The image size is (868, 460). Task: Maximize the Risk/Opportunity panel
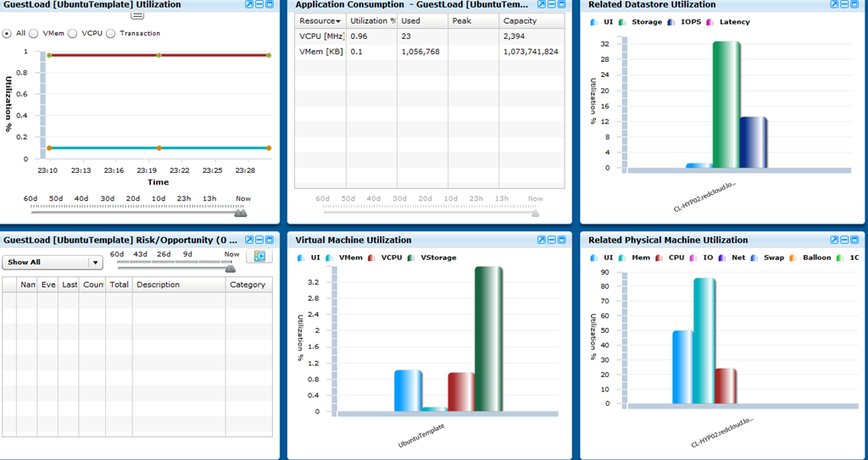(269, 240)
